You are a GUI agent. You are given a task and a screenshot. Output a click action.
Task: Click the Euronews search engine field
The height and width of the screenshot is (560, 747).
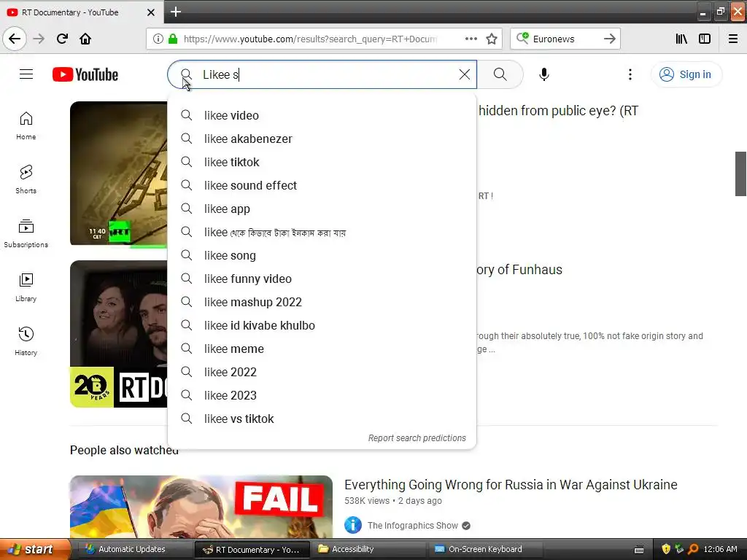(565, 39)
